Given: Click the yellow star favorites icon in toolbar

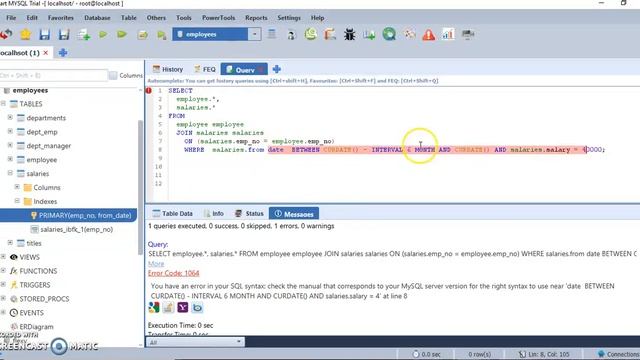Looking at the screenshot, I should tap(25, 35).
